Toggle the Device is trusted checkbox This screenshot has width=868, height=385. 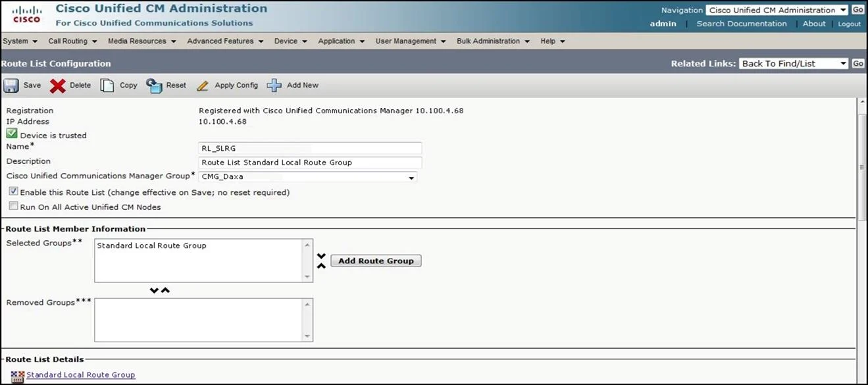click(x=12, y=134)
